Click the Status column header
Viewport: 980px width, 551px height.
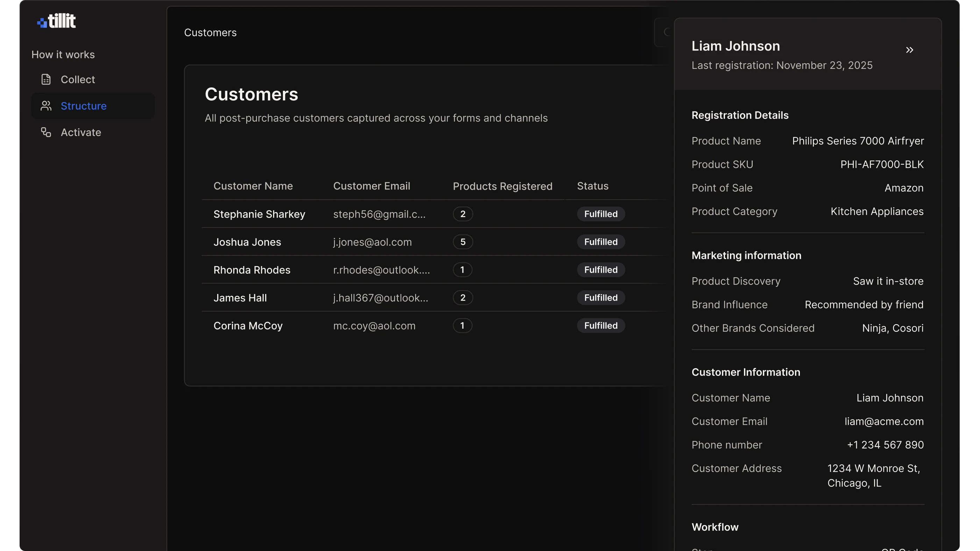click(x=592, y=186)
